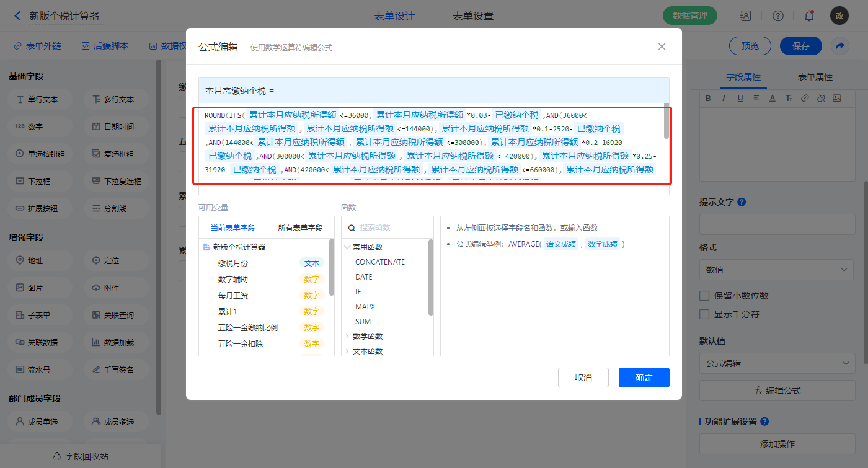This screenshot has width=868, height=468.
Task: Click the 提示文字 help info icon
Action: click(742, 202)
